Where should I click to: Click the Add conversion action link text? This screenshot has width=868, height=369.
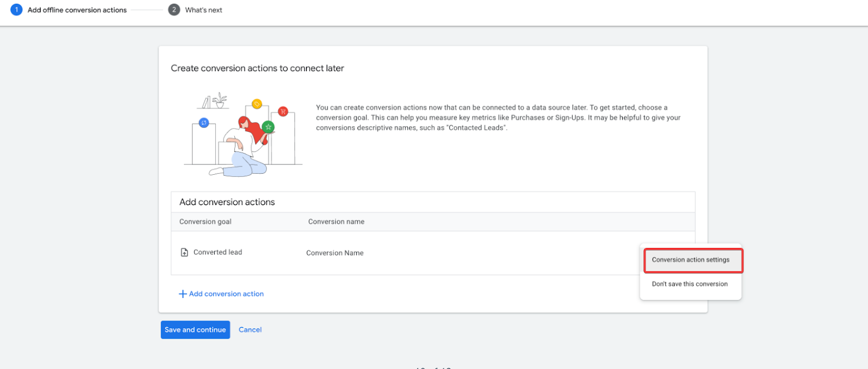coord(226,294)
